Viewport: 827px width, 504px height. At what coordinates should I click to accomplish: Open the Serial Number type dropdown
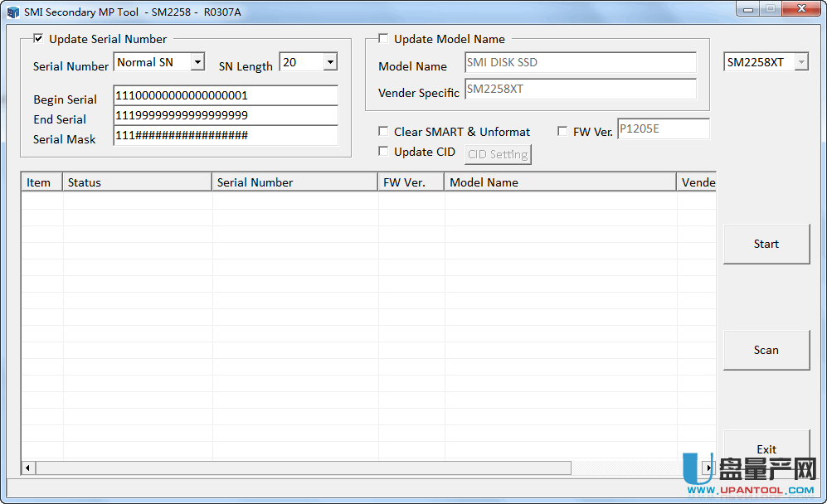[197, 62]
